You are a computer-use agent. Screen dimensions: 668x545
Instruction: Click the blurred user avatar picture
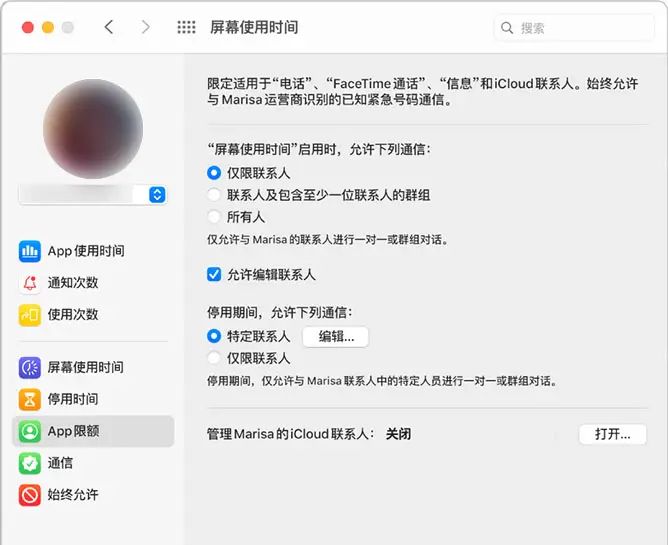click(93, 129)
